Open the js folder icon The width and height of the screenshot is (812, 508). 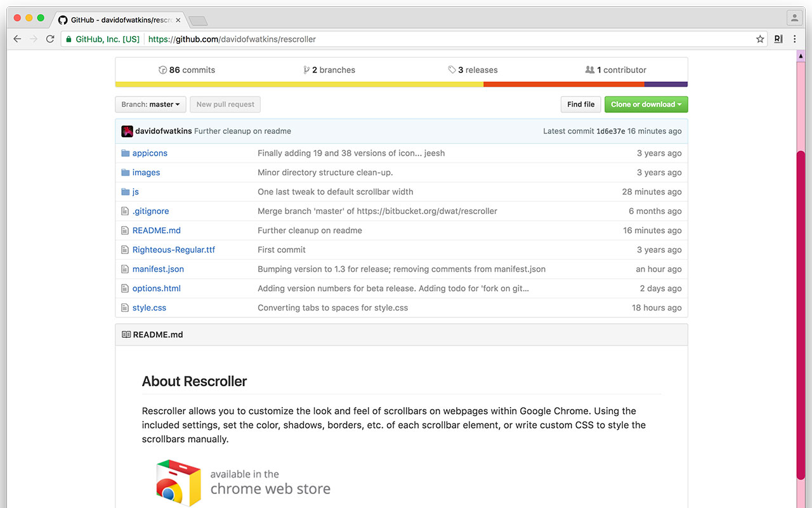pos(125,191)
